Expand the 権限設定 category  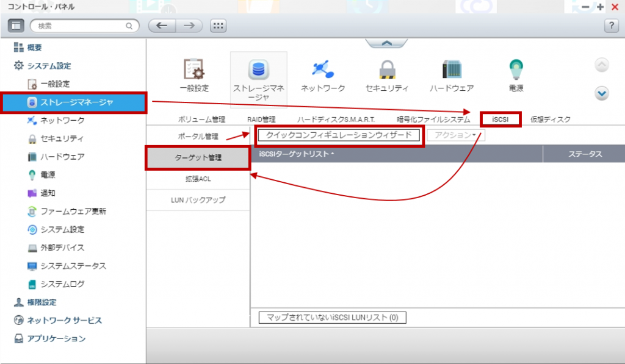coord(35,302)
